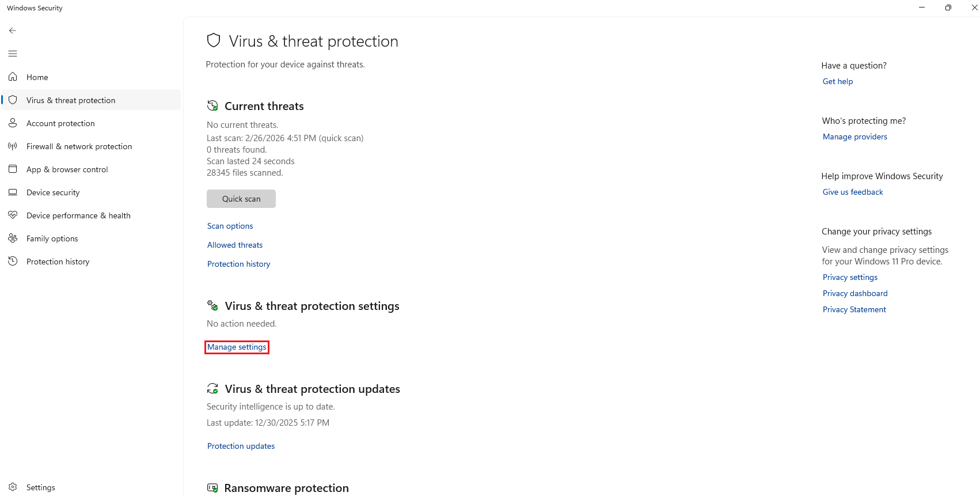Image resolution: width=980 pixels, height=496 pixels.
Task: Open the hamburger navigation menu
Action: point(12,53)
